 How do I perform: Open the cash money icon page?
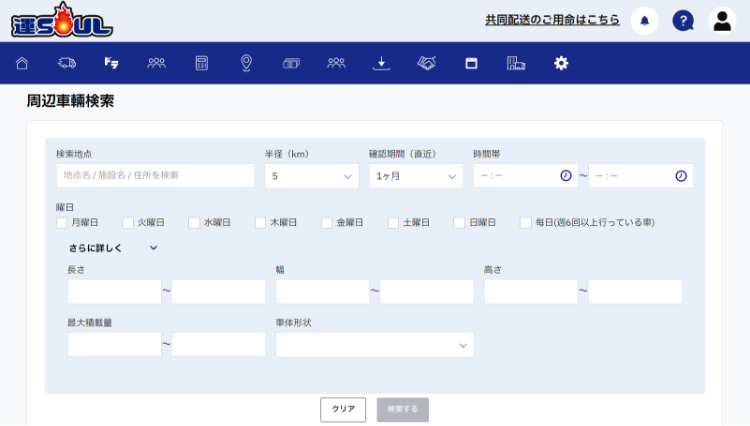[291, 63]
